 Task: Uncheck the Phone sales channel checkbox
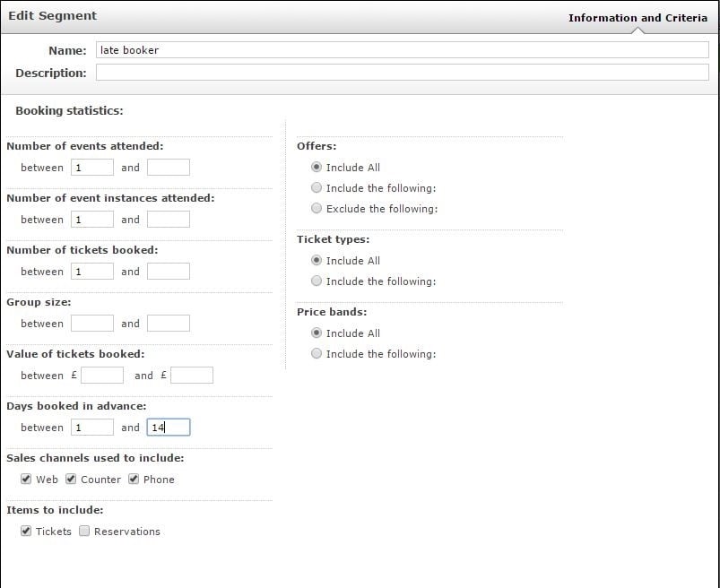point(134,479)
